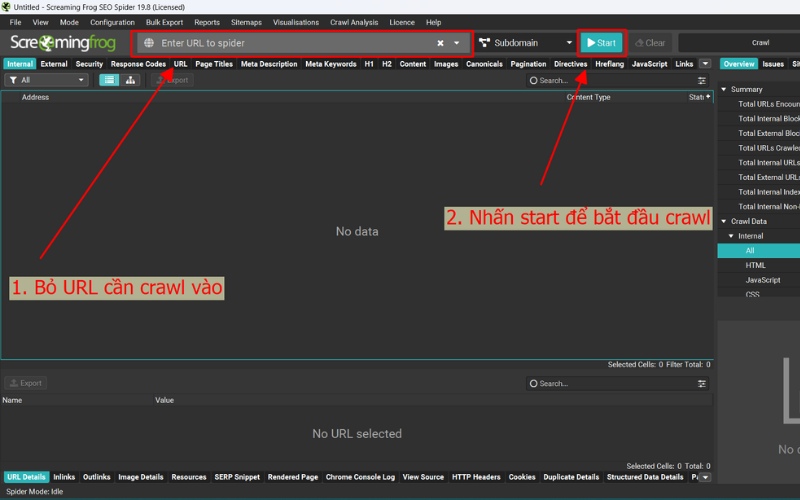Open the Configuration menu
The width and height of the screenshot is (800, 500).
click(112, 22)
